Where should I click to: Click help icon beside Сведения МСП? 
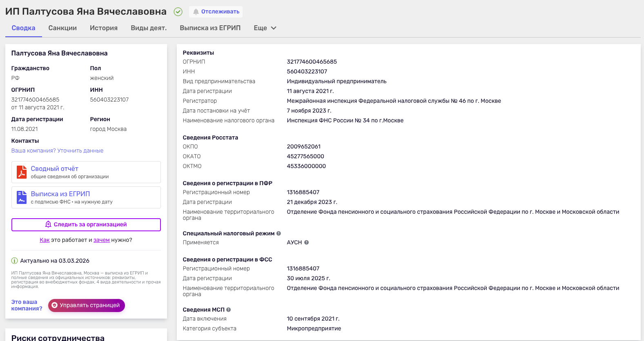(228, 310)
